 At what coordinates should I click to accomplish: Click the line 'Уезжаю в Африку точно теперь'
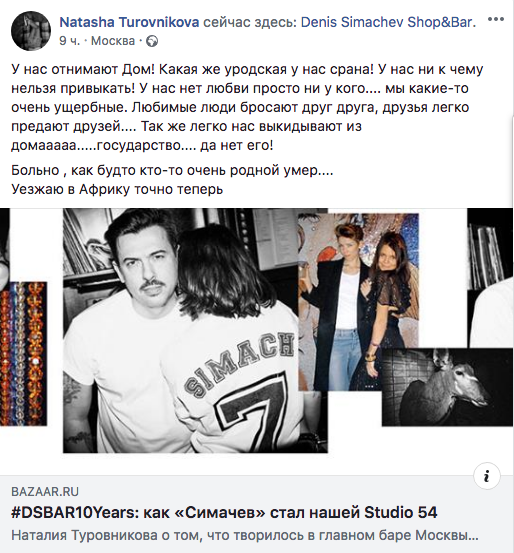[x=117, y=189]
